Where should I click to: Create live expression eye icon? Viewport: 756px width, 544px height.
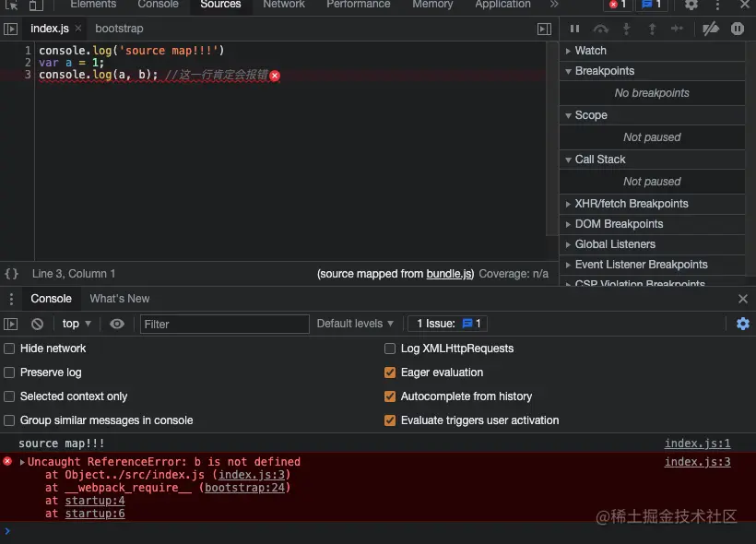pos(117,324)
